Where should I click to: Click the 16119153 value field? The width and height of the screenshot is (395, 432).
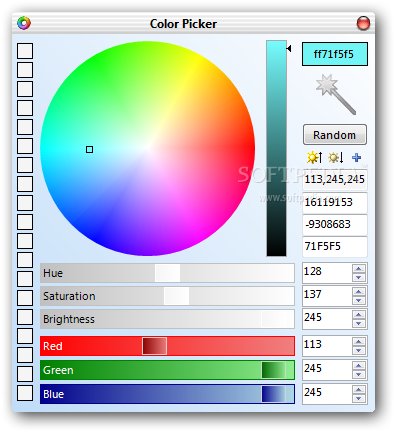[x=335, y=202]
